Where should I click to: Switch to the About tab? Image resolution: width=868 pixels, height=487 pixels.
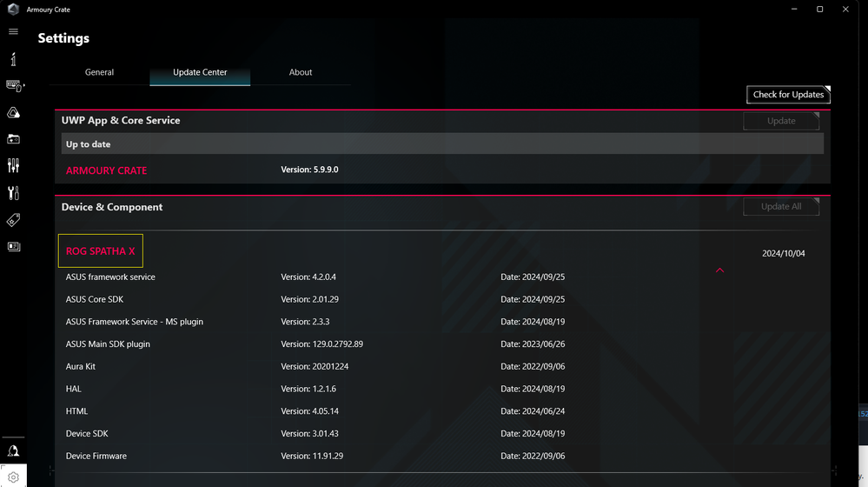pos(300,72)
